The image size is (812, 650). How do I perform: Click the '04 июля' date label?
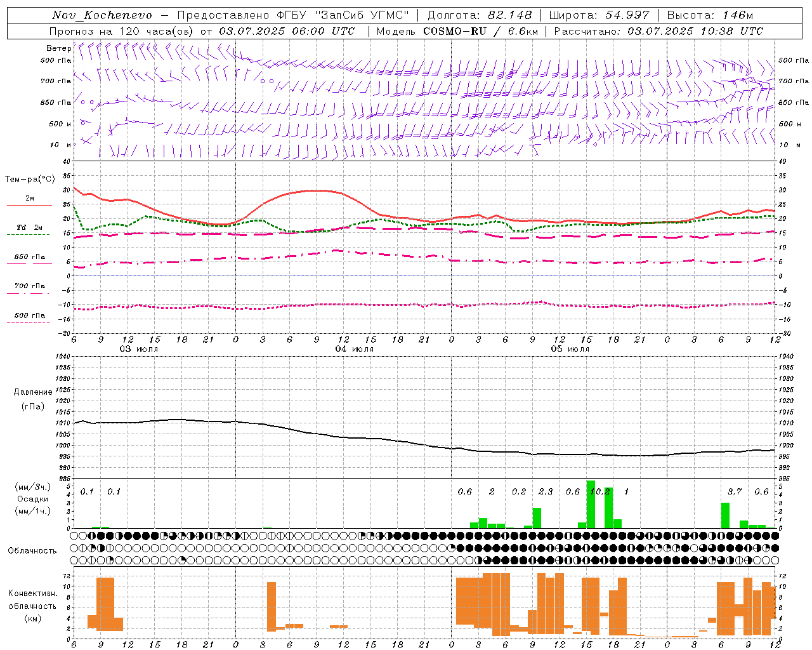355,349
